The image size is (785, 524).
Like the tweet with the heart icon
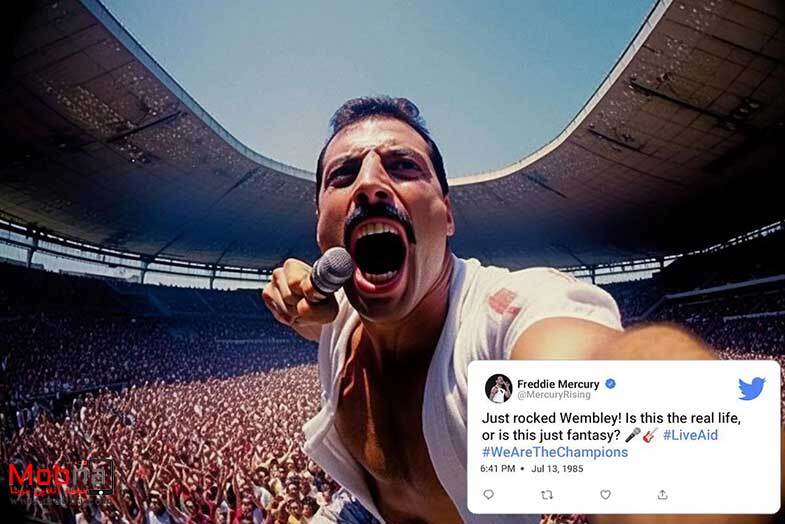click(x=605, y=494)
